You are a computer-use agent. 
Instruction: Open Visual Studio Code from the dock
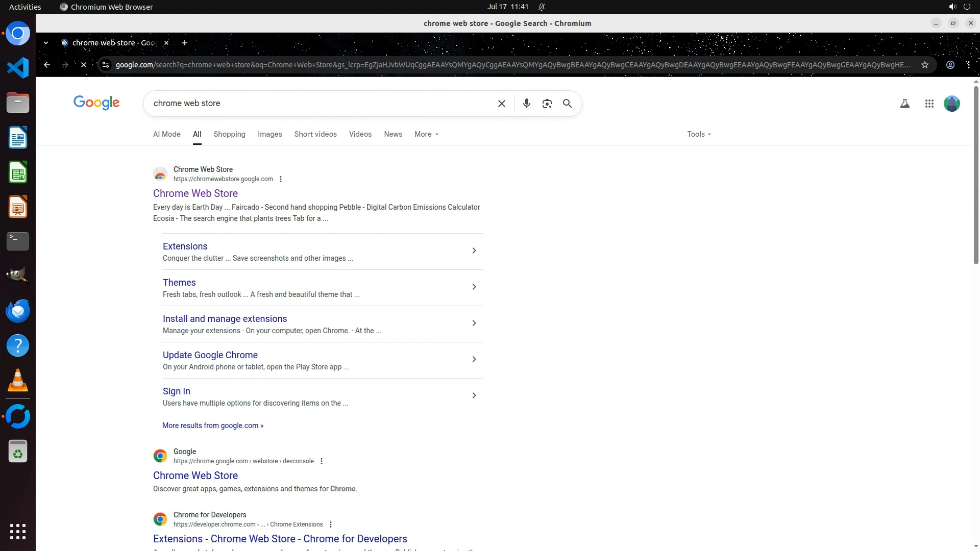pyautogui.click(x=18, y=68)
